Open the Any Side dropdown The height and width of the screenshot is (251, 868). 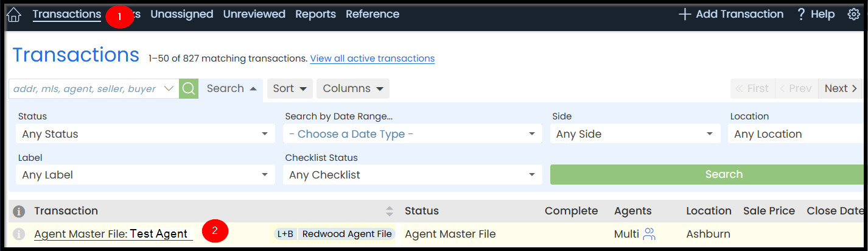635,134
